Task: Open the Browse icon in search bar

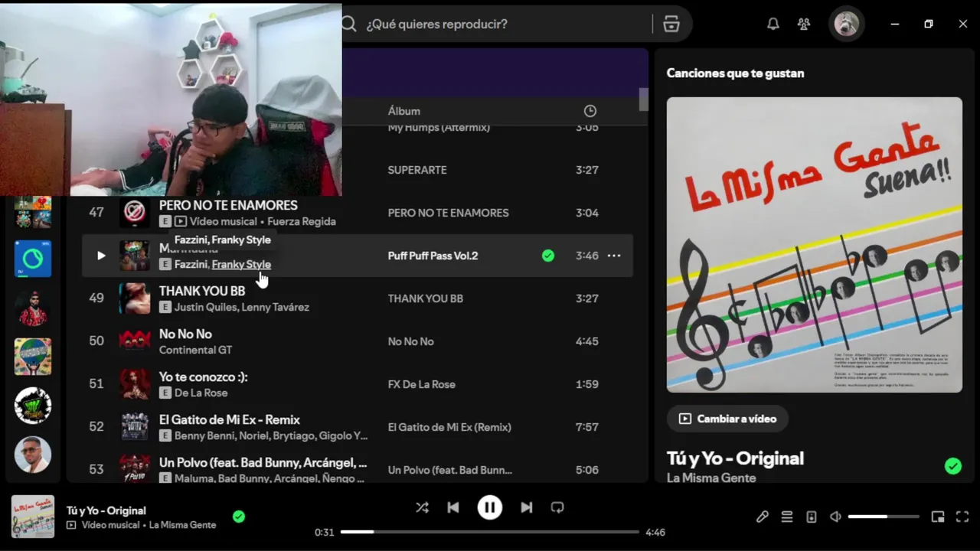Action: pos(671,24)
